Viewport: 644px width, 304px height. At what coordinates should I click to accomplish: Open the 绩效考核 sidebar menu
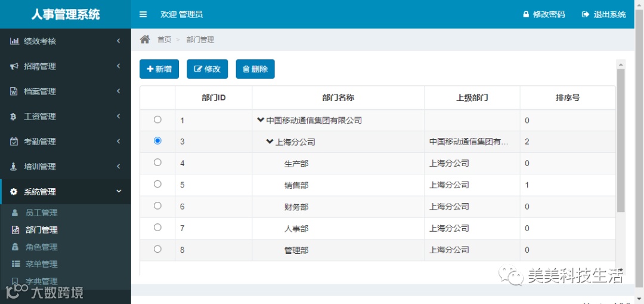tap(66, 41)
